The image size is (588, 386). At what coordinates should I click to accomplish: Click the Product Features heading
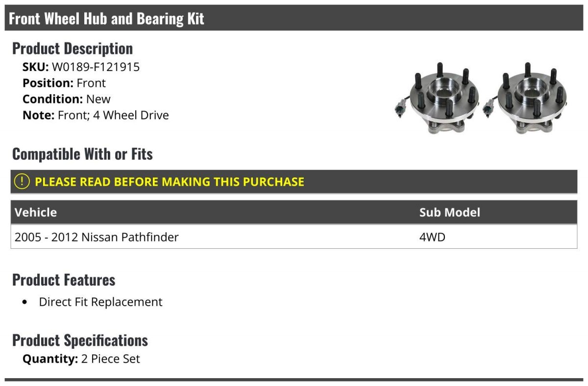point(64,280)
